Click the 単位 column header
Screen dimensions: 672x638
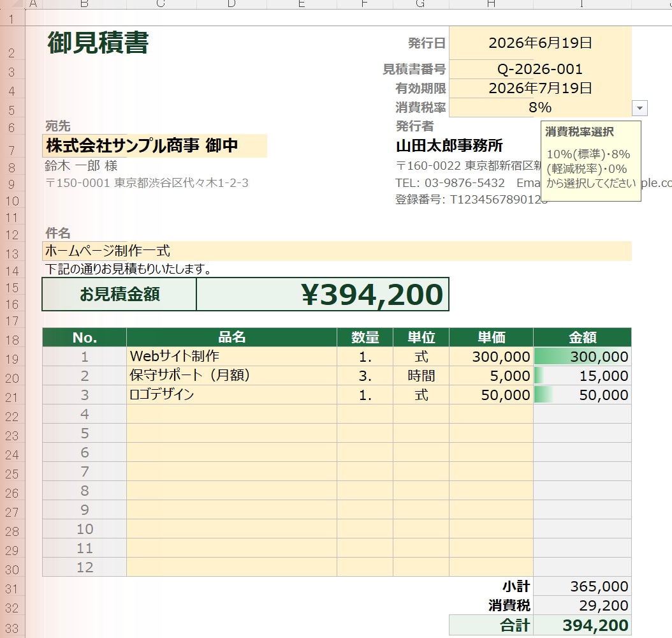pos(421,338)
